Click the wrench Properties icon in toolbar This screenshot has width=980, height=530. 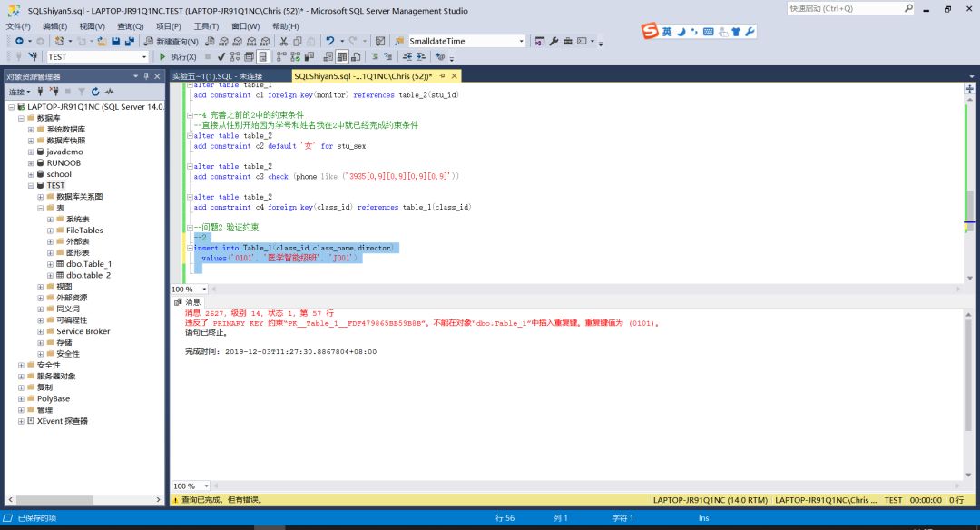554,42
